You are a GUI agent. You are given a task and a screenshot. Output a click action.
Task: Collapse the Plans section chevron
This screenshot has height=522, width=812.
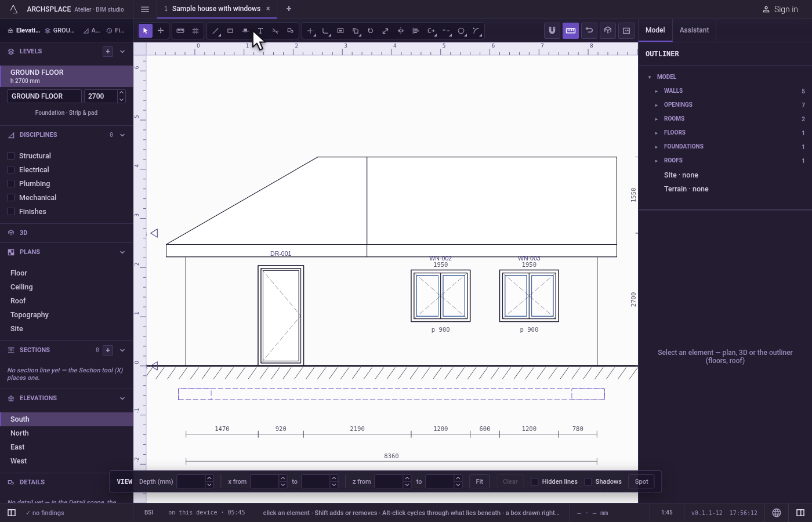point(122,252)
